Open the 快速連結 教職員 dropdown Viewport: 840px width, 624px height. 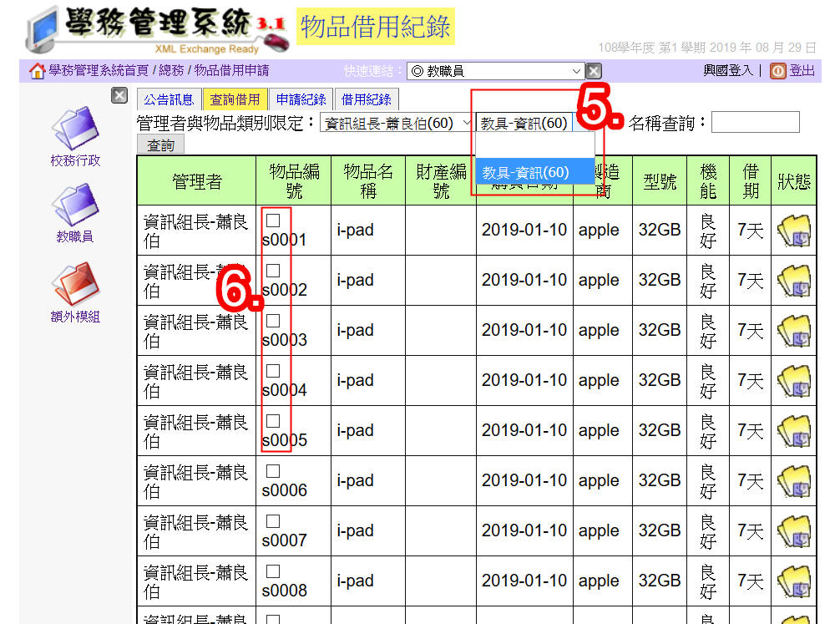tap(495, 71)
